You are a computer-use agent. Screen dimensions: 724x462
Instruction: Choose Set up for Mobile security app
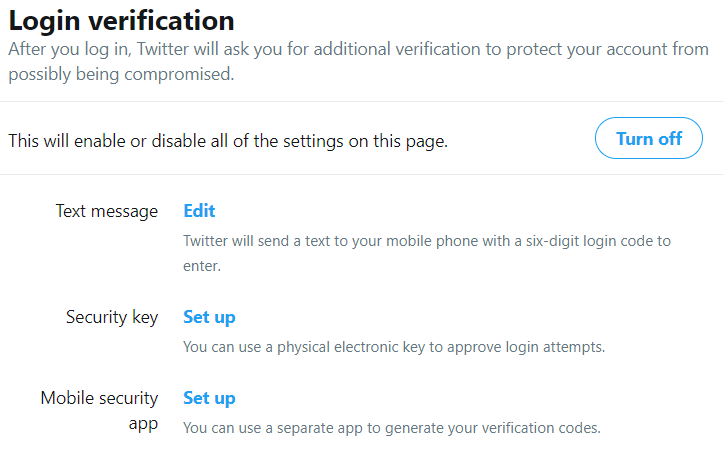tap(209, 398)
